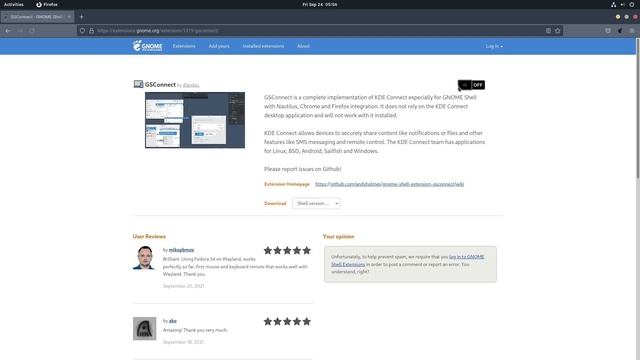
Task: Open reviewer ake profile link
Action: 173,321
